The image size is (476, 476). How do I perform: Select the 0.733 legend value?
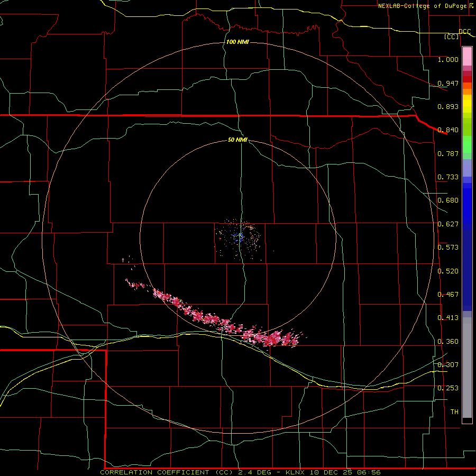[448, 177]
